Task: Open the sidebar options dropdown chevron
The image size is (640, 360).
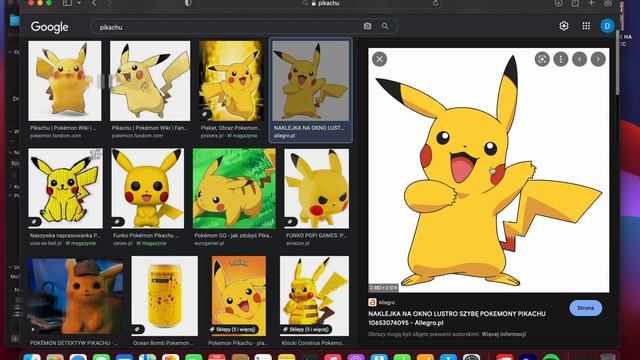Action: [79, 3]
